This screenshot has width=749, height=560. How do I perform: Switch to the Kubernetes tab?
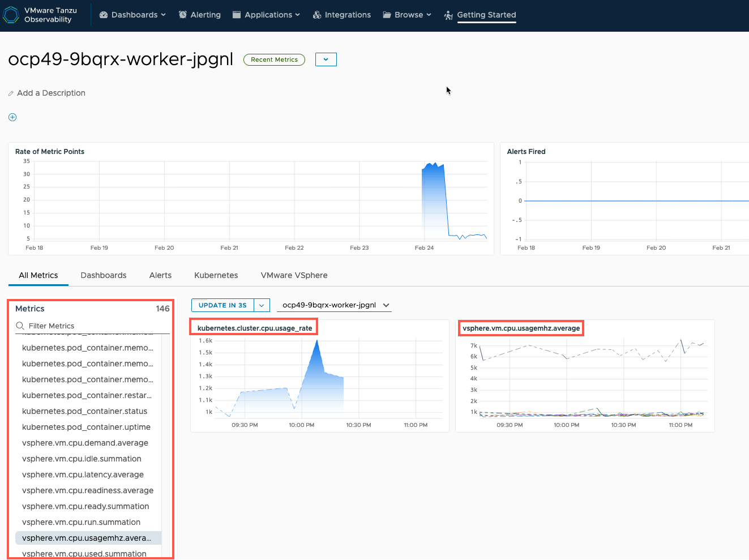click(x=216, y=275)
